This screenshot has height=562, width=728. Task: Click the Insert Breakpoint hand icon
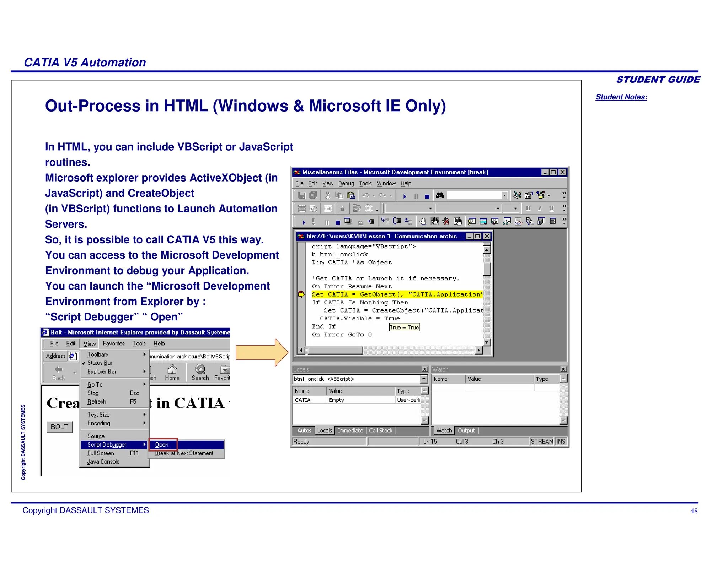[423, 221]
